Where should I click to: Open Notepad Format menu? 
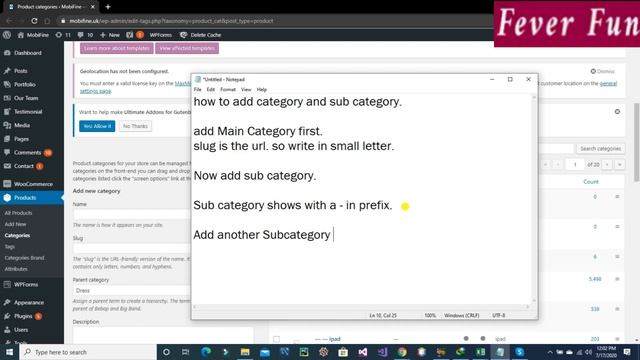tap(228, 89)
